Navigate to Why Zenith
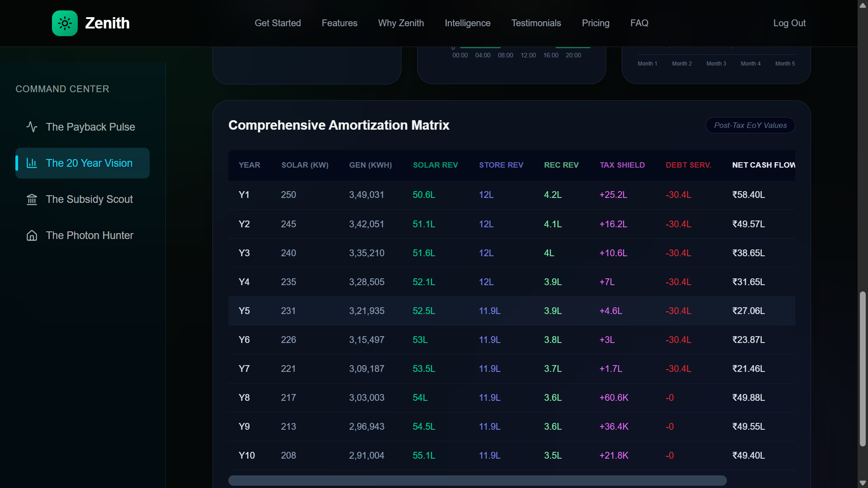This screenshot has height=488, width=868. click(x=401, y=23)
